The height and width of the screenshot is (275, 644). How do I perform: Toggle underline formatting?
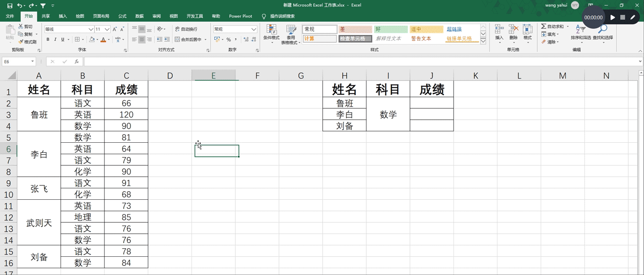pos(62,40)
